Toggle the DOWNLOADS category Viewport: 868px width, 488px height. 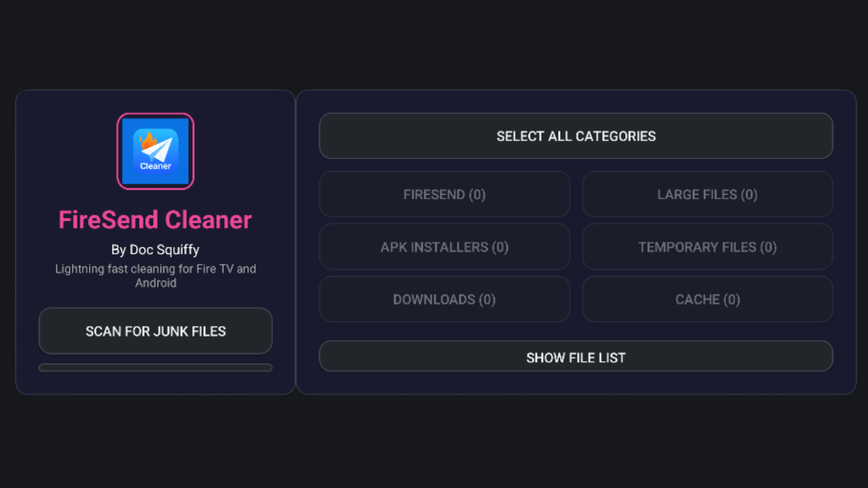[x=444, y=299]
